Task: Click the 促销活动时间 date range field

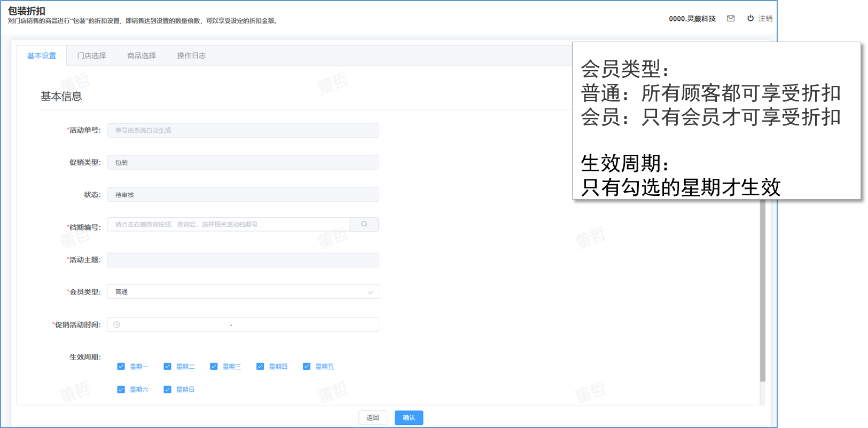Action: coord(243,324)
